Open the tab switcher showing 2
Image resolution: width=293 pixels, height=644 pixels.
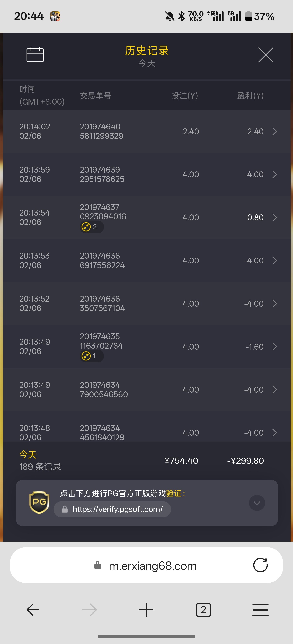pyautogui.click(x=203, y=610)
